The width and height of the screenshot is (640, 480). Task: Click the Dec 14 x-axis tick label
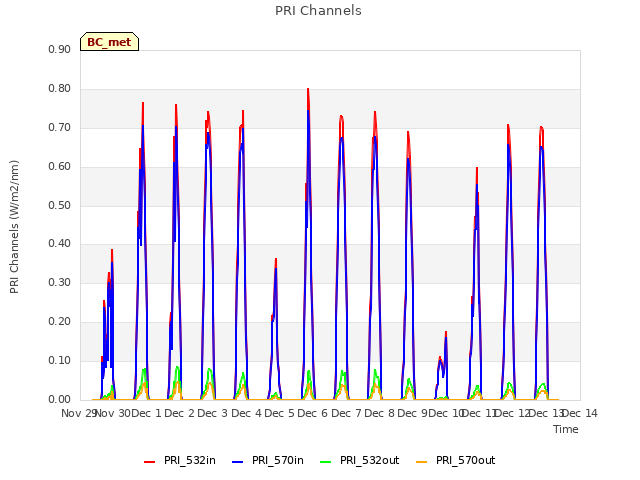580,413
